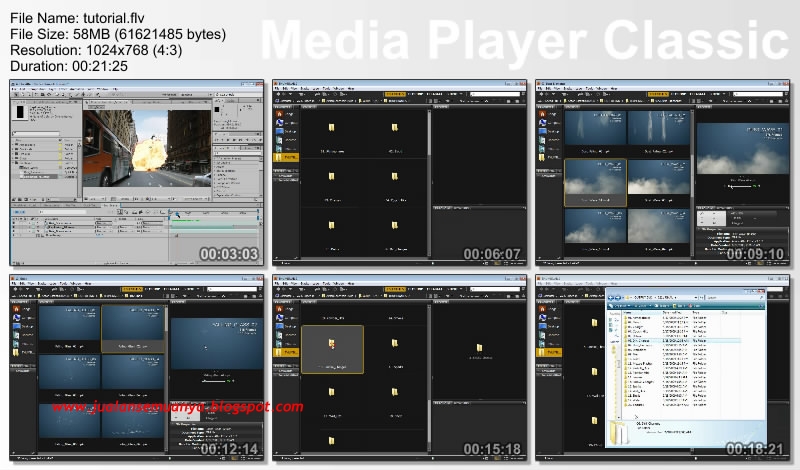Select the text "File Size: 58MB (61621485 bytes)"
Image resolution: width=800 pixels, height=470 pixels.
point(118,34)
